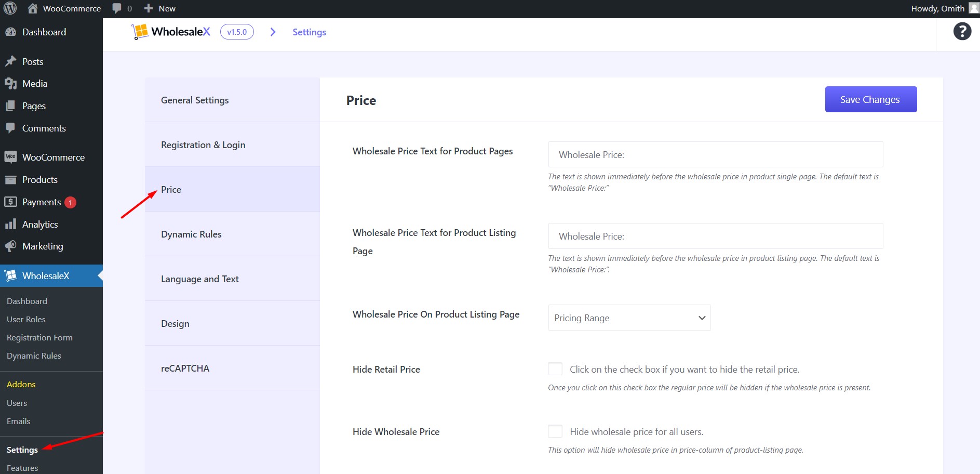Switch to Registration & Login tab
Screen dimensions: 980x474
pos(232,144)
